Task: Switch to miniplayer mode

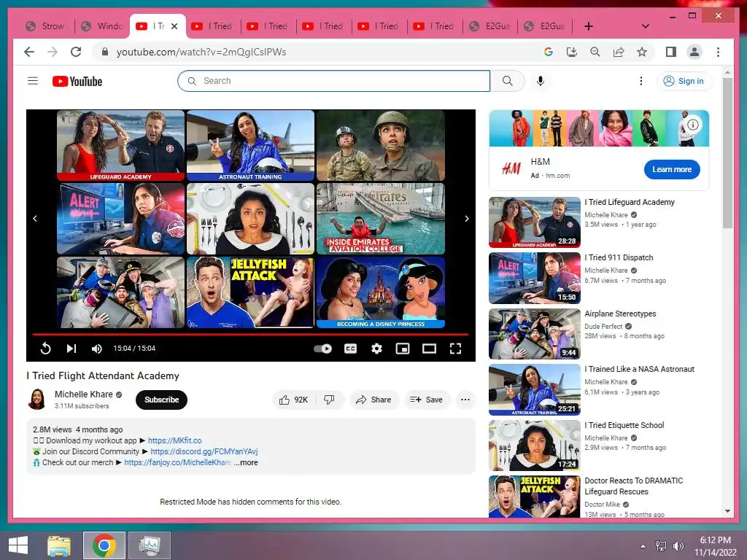Action: point(403,349)
